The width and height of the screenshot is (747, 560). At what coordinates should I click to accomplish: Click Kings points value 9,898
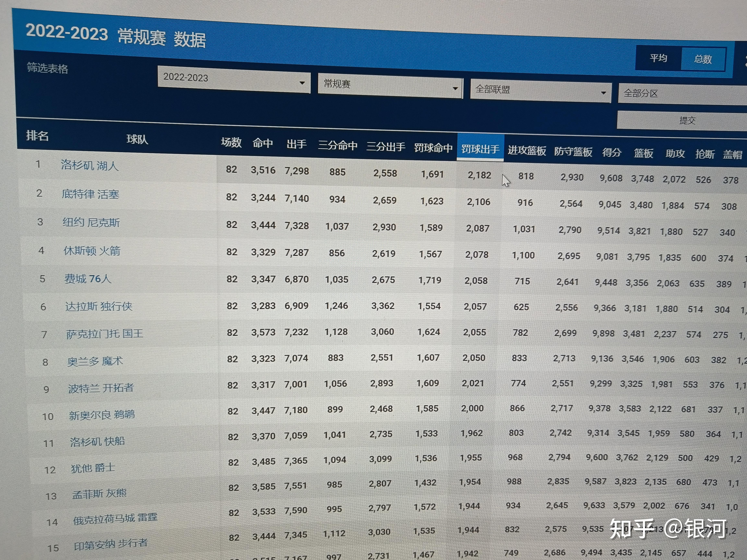point(604,333)
